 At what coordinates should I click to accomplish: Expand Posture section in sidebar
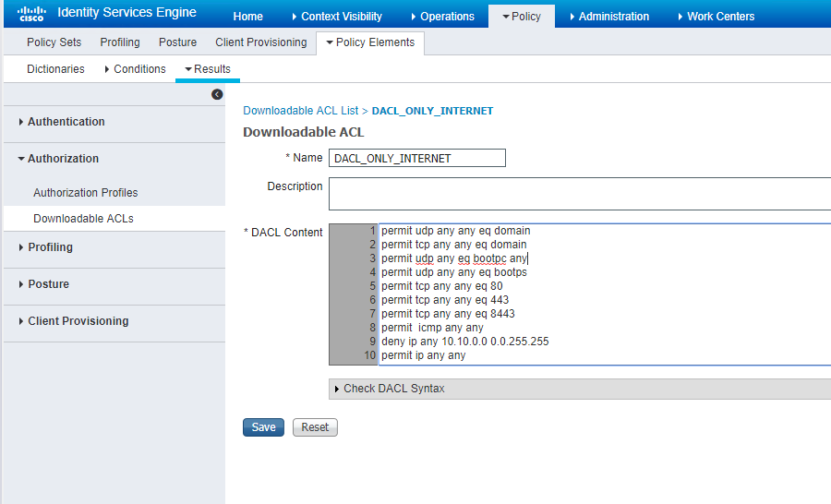click(44, 284)
